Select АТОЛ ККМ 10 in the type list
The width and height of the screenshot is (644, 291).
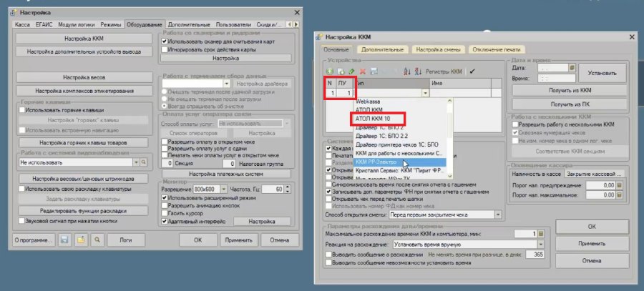(374, 119)
